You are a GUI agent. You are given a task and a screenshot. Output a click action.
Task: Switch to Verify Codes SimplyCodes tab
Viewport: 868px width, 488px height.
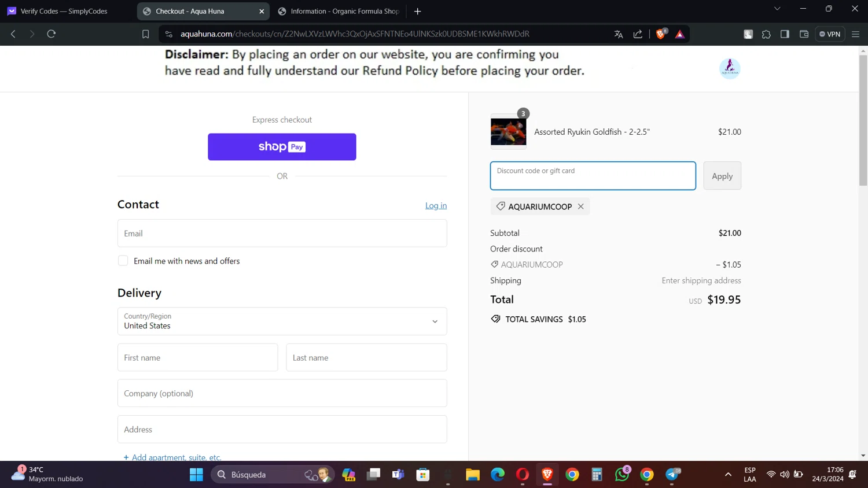65,11
